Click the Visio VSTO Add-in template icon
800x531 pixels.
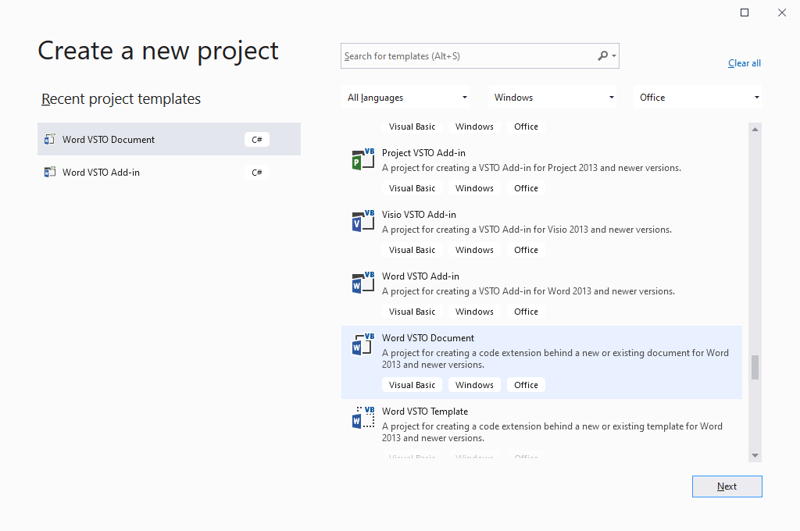tap(363, 221)
